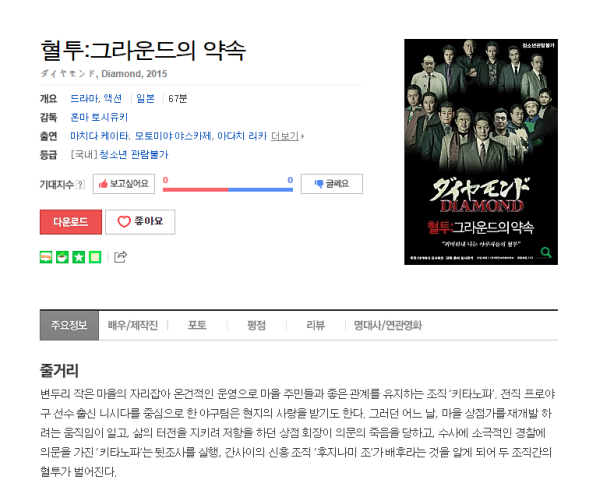The width and height of the screenshot is (600, 483).
Task: Share to Naver blog icon
Action: click(x=46, y=257)
